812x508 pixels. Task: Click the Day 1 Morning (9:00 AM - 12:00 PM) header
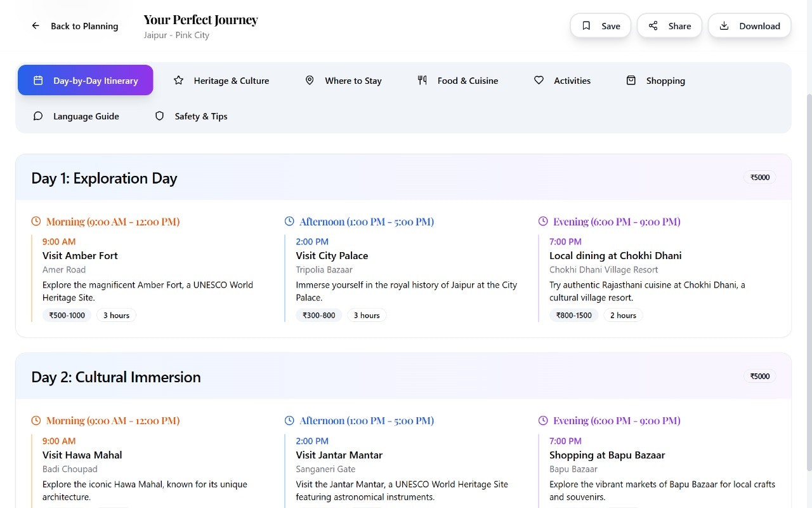pyautogui.click(x=113, y=222)
